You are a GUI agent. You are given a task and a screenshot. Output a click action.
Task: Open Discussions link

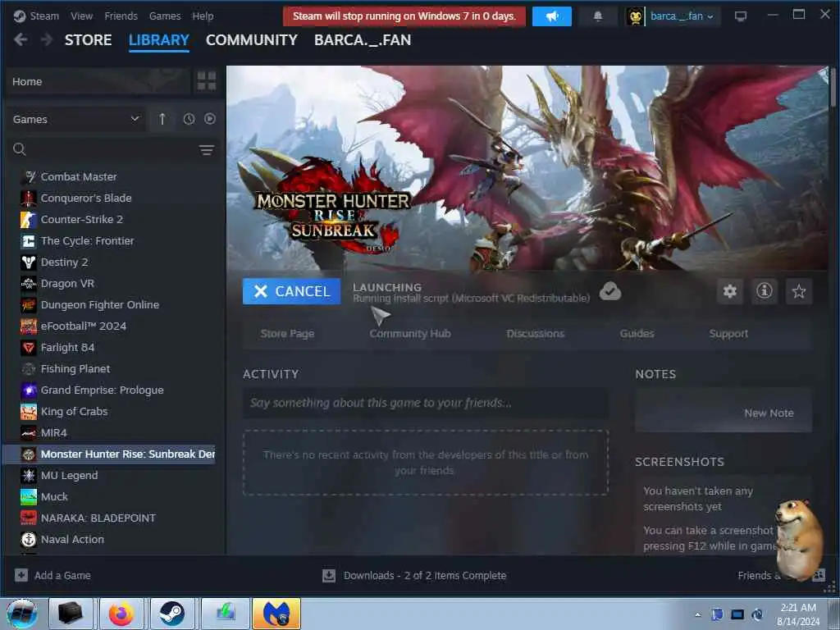[x=535, y=334]
